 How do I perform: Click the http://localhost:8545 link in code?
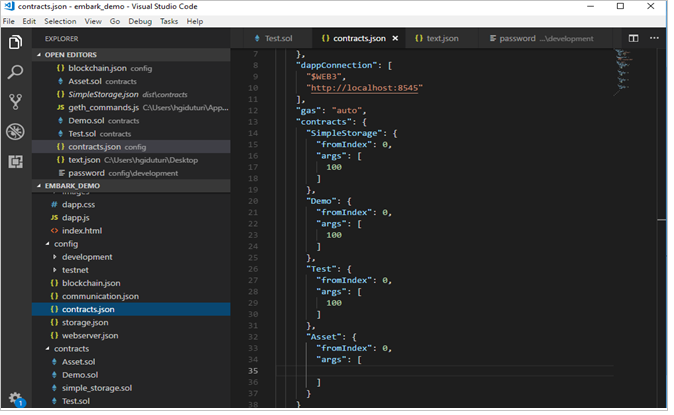point(367,89)
